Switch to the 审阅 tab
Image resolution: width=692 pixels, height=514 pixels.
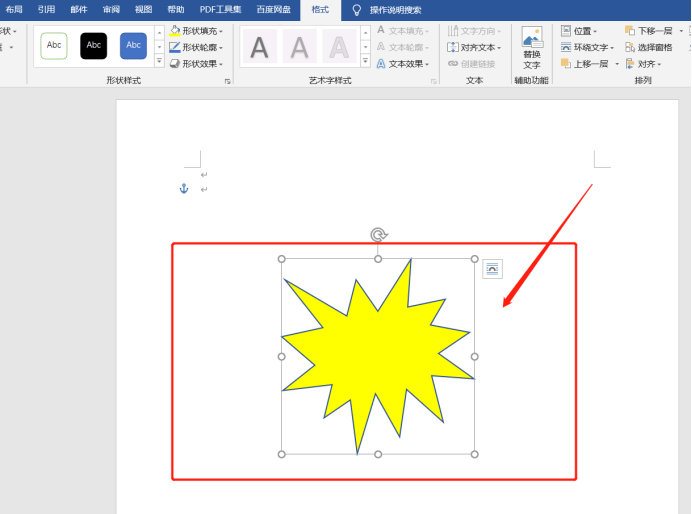(111, 9)
